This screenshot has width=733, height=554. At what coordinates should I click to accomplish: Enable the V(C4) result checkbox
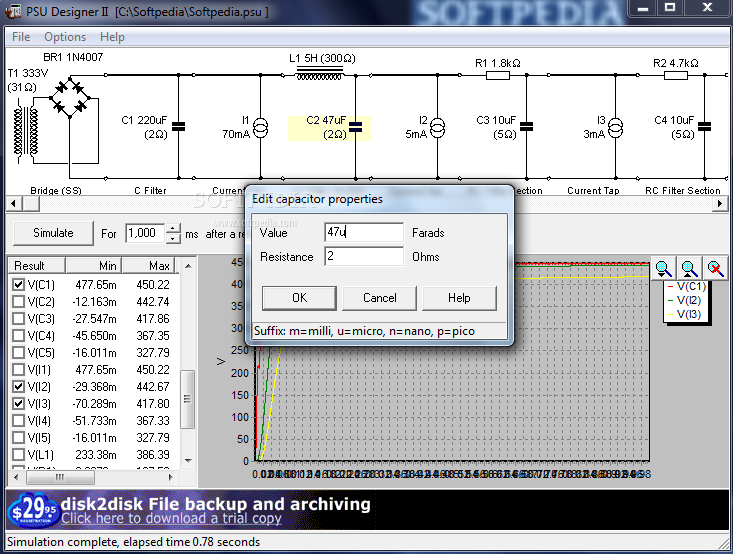[18, 335]
